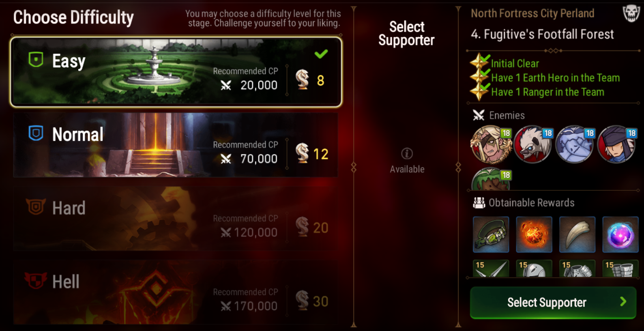The width and height of the screenshot is (644, 331).
Task: Inspect the level 15 boots equipment reward
Action: 620,269
